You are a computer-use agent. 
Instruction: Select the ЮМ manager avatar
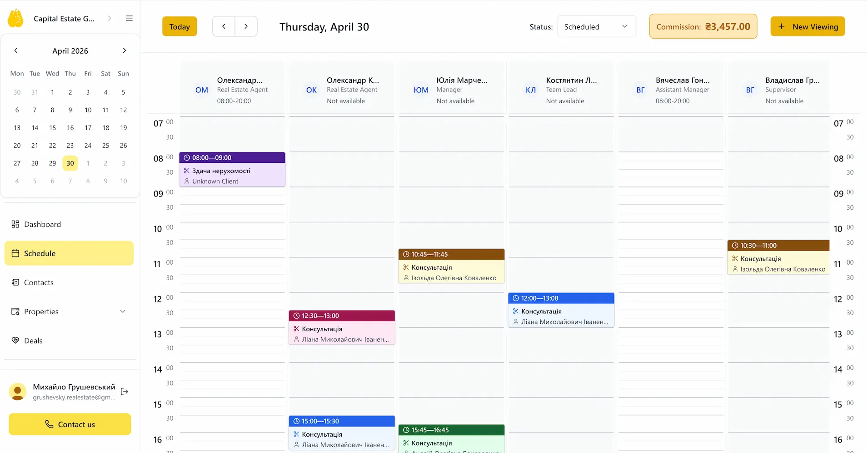(x=421, y=90)
